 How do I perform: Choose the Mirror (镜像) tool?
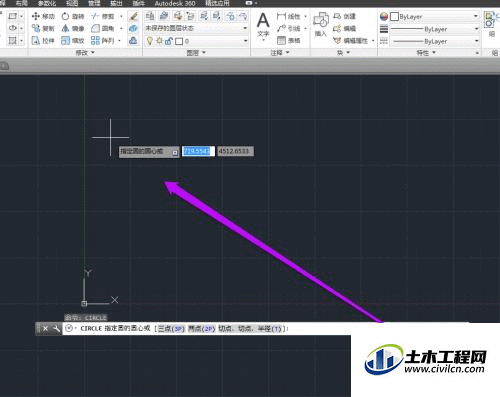click(x=73, y=28)
